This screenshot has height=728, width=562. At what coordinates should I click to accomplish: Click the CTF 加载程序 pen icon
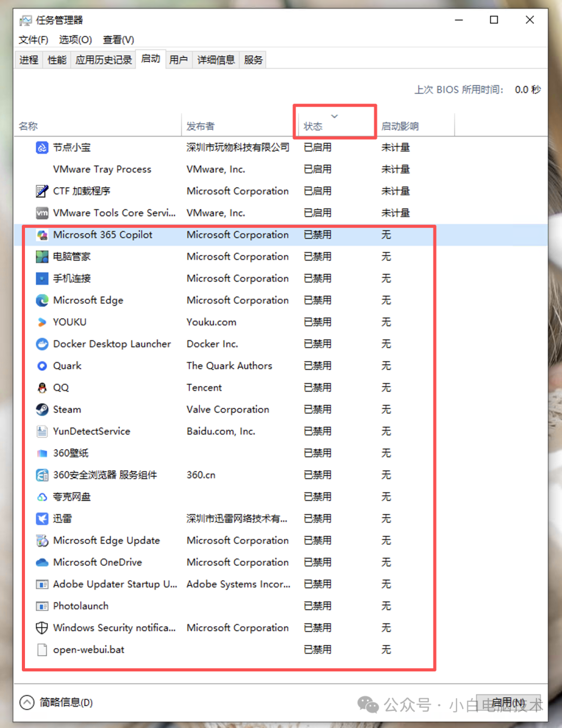pyautogui.click(x=42, y=191)
